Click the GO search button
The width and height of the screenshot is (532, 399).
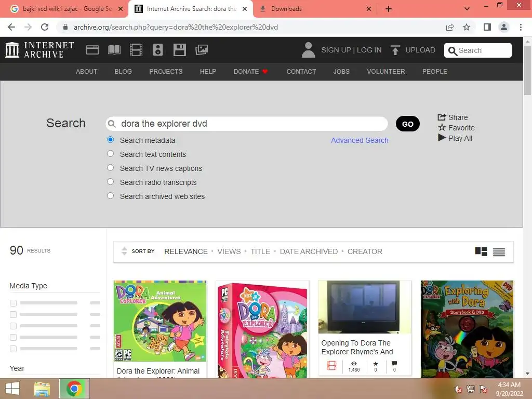pos(408,124)
